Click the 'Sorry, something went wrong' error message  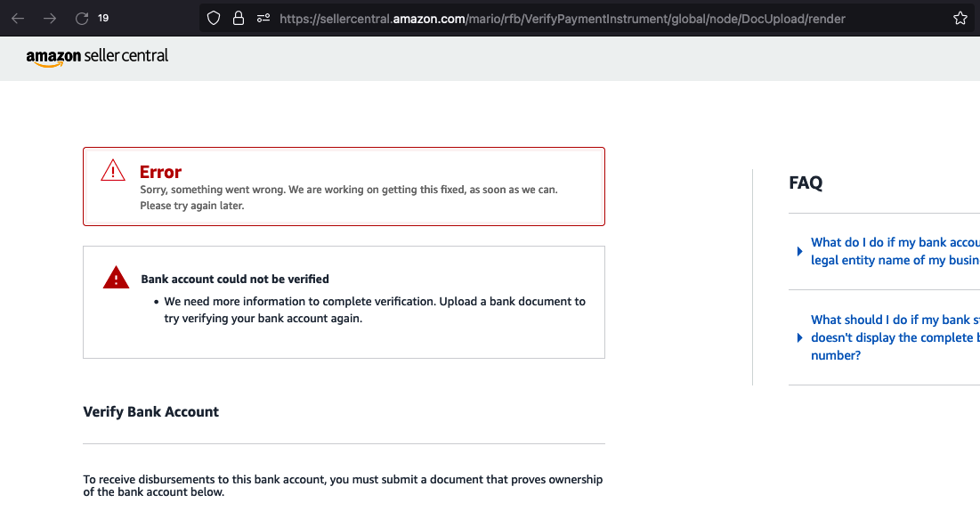(x=349, y=198)
